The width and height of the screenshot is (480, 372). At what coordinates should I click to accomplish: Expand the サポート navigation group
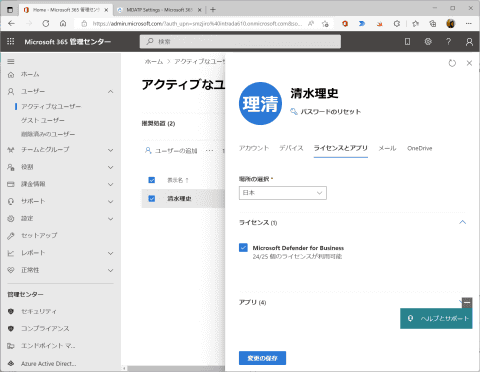pyautogui.click(x=111, y=202)
